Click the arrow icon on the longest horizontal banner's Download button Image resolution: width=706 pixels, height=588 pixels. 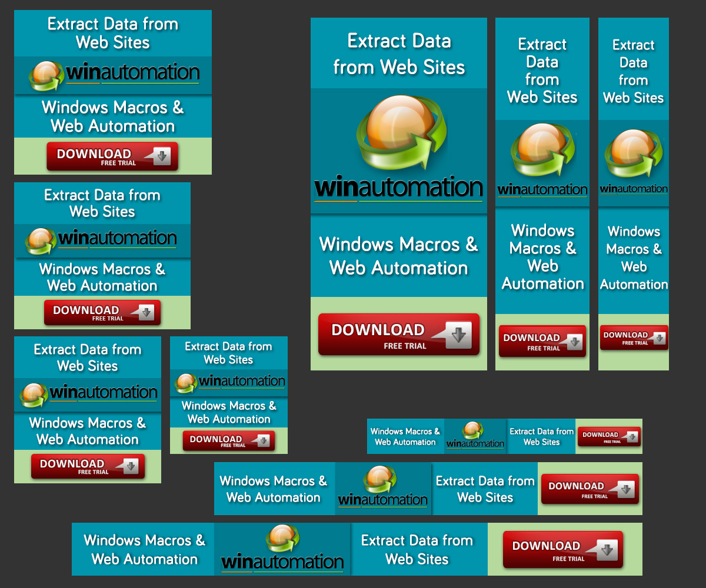click(x=607, y=550)
